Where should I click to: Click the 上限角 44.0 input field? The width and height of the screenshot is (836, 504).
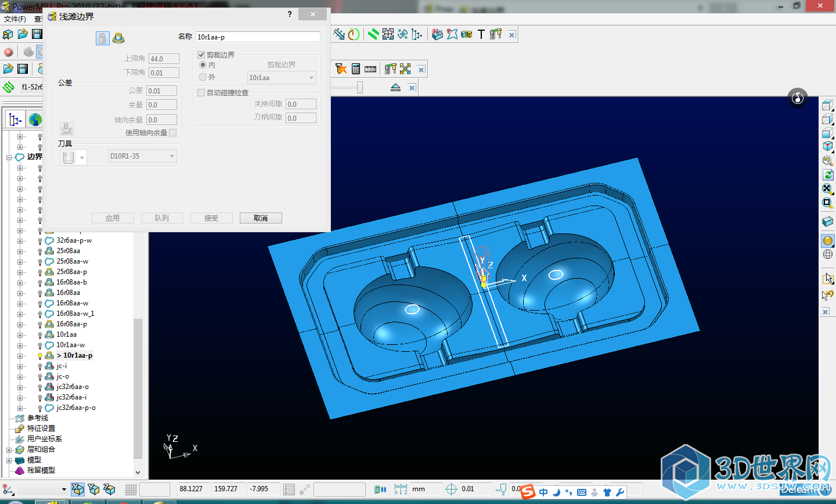point(164,59)
